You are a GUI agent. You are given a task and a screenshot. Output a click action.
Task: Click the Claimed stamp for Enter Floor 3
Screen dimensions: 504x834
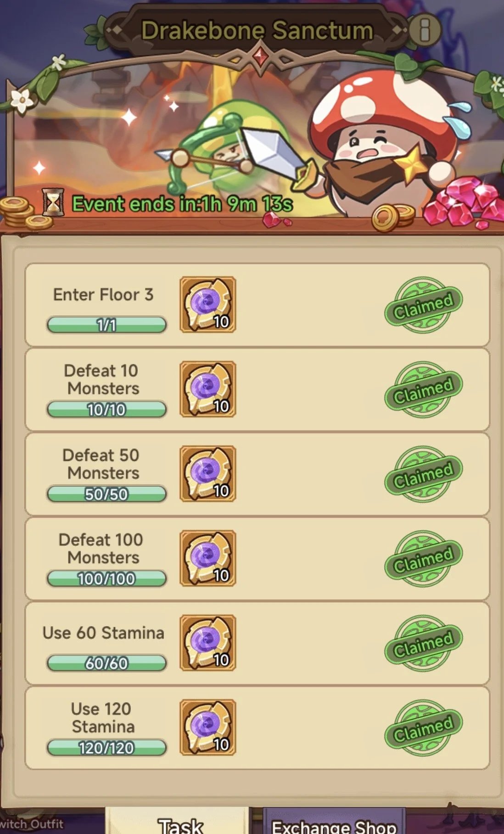point(423,305)
